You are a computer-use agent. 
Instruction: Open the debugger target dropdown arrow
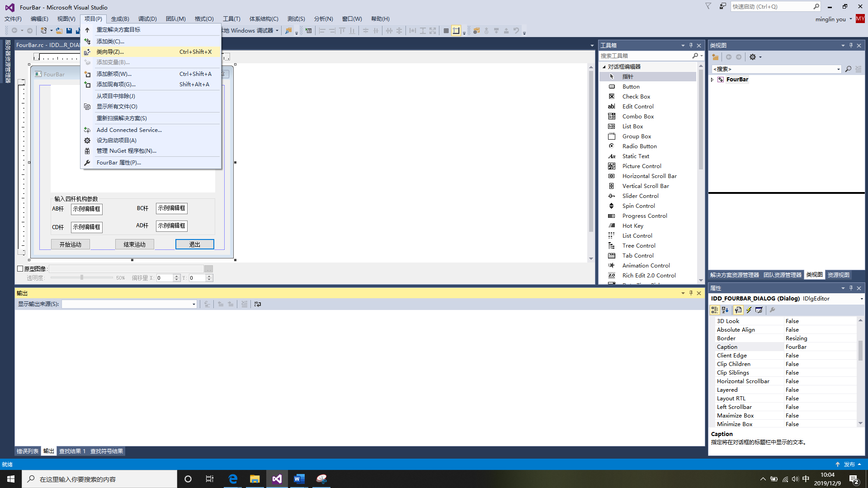pos(277,31)
